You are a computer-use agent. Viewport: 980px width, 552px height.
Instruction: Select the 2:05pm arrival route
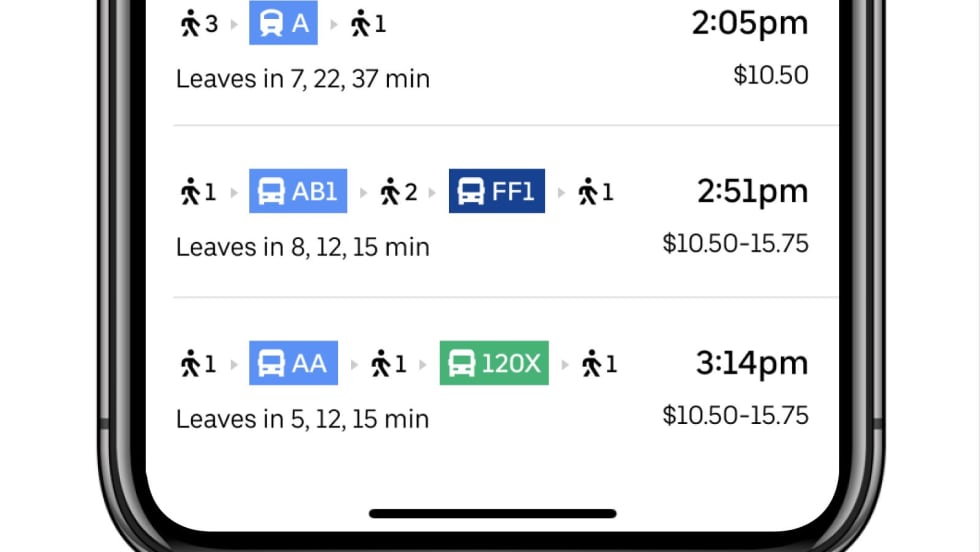pyautogui.click(x=749, y=24)
